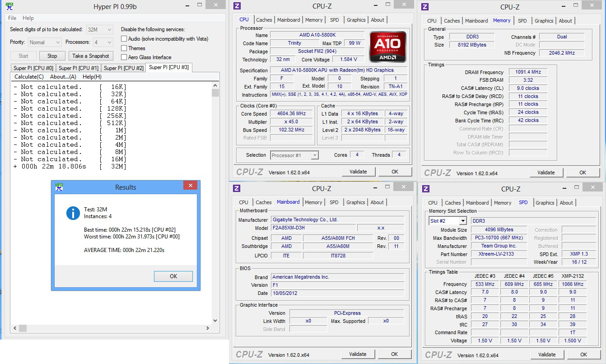Click the disabled Start button

tap(23, 56)
